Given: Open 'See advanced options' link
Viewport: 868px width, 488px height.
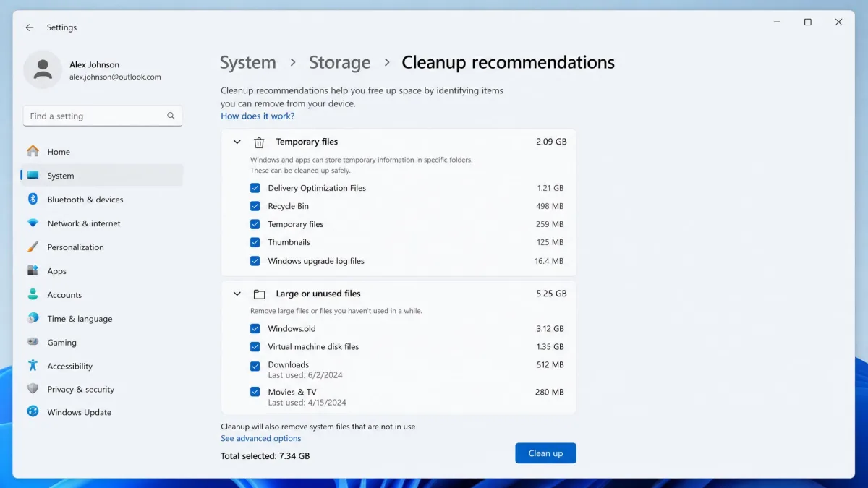Looking at the screenshot, I should 261,438.
